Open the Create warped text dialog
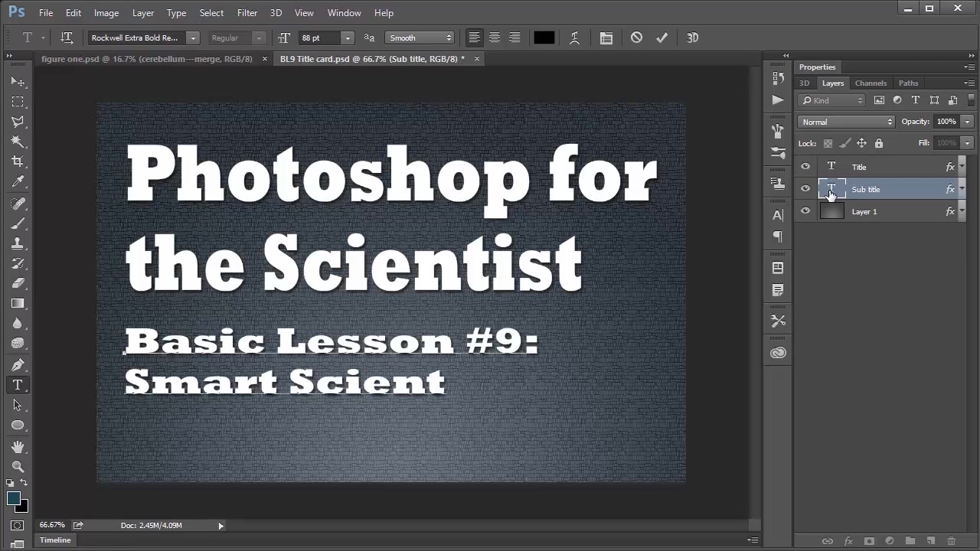This screenshot has height=551, width=980. (575, 37)
